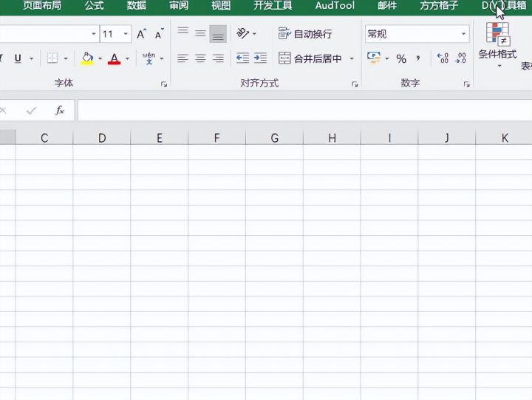Select column K header
The width and height of the screenshot is (532, 400).
click(x=504, y=138)
